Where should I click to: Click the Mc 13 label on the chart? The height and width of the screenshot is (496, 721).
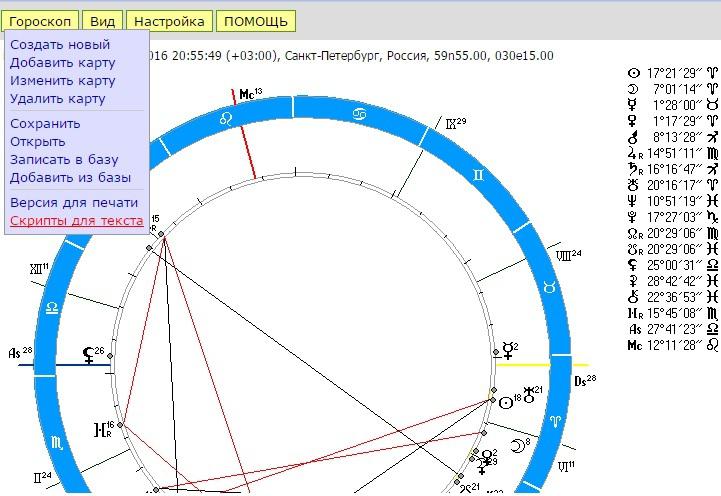251,94
